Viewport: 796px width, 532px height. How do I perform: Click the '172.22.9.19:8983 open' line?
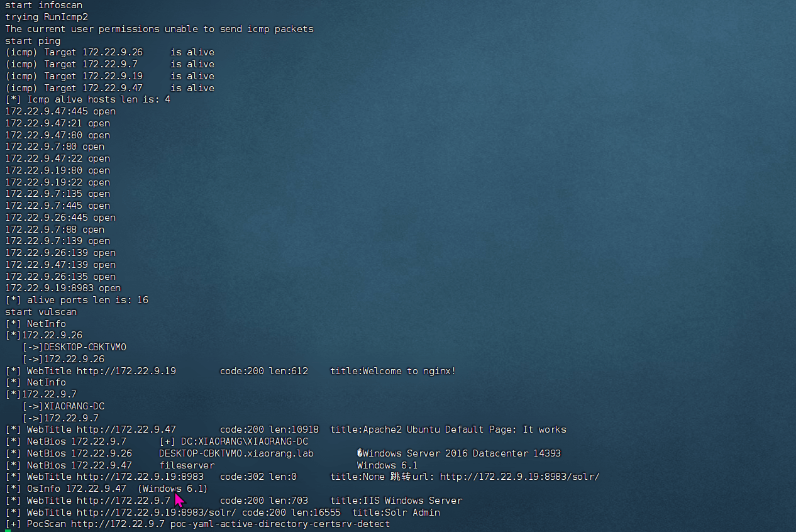pyautogui.click(x=63, y=288)
